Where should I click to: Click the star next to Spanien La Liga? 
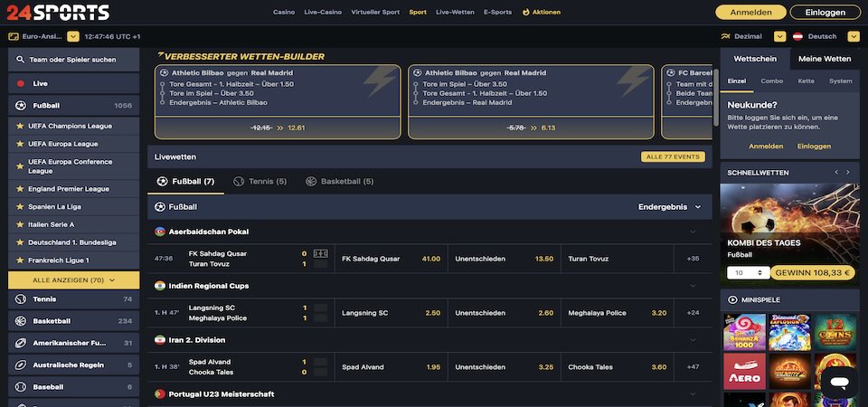(20, 206)
